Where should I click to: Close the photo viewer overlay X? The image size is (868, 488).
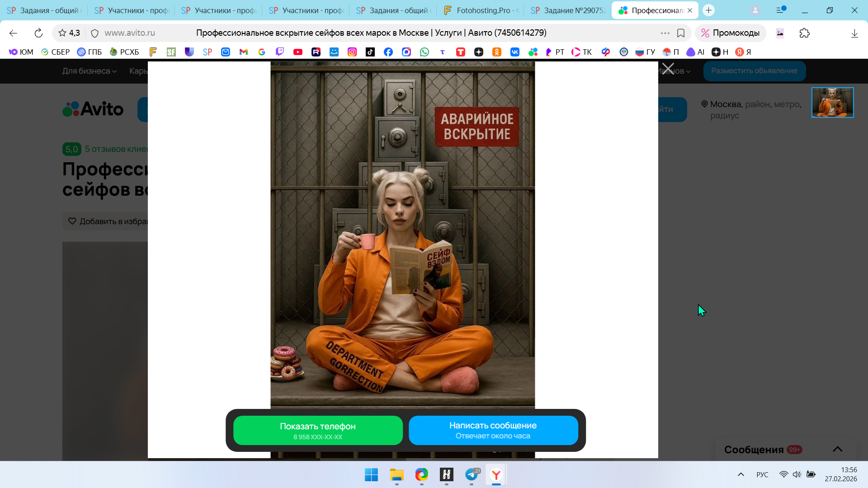click(x=668, y=69)
